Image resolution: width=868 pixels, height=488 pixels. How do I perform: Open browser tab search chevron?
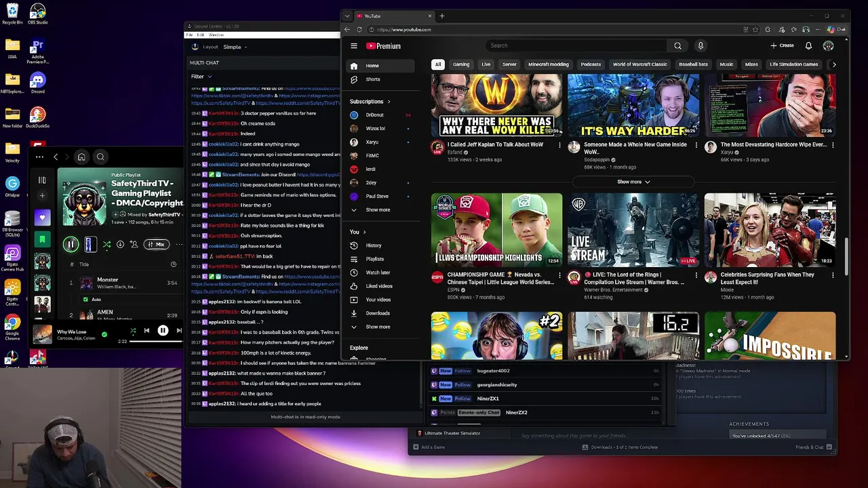click(x=347, y=16)
